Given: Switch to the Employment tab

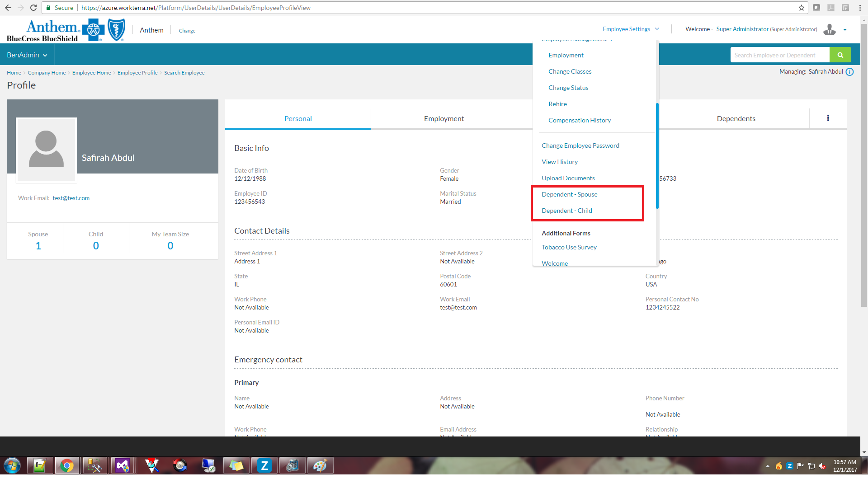Looking at the screenshot, I should click(443, 118).
